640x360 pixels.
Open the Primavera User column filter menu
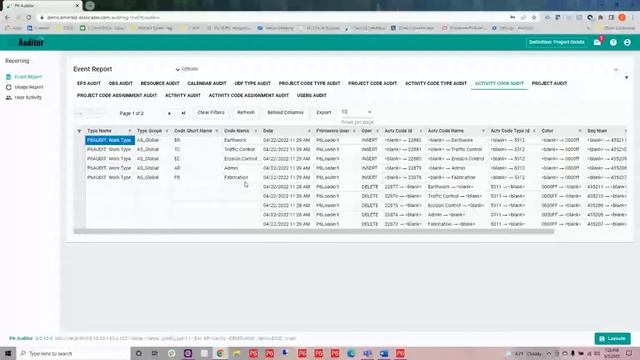[354, 131]
